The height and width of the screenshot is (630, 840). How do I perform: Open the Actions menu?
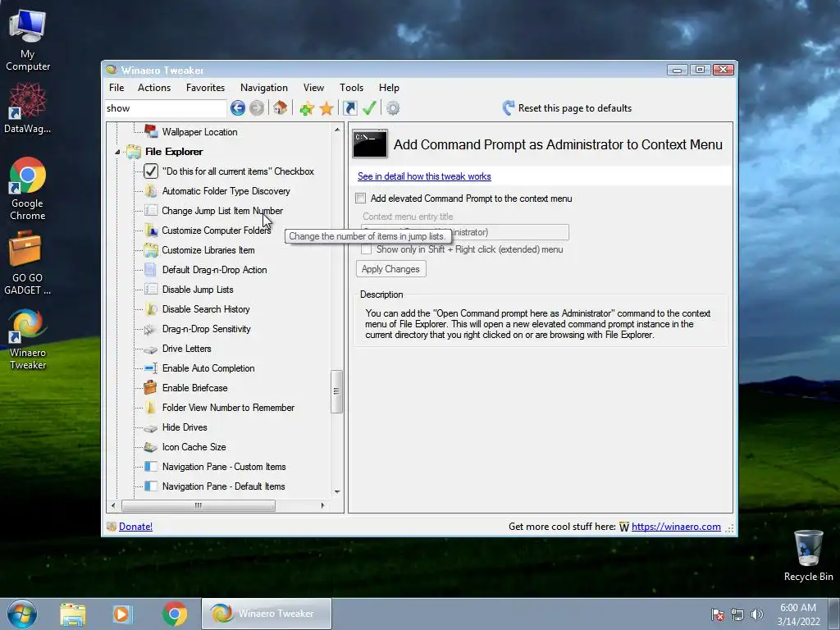[x=153, y=87]
